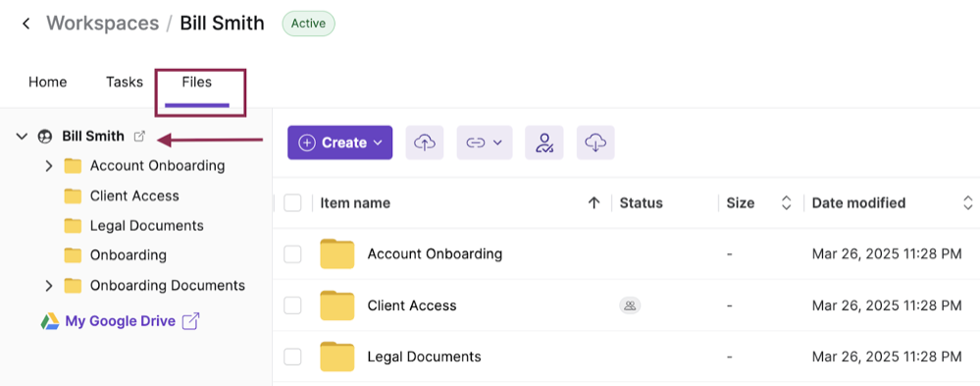Viewport: 980px width, 386px height.
Task: Select Onboarding Documents in the sidebar tree
Action: tap(168, 285)
